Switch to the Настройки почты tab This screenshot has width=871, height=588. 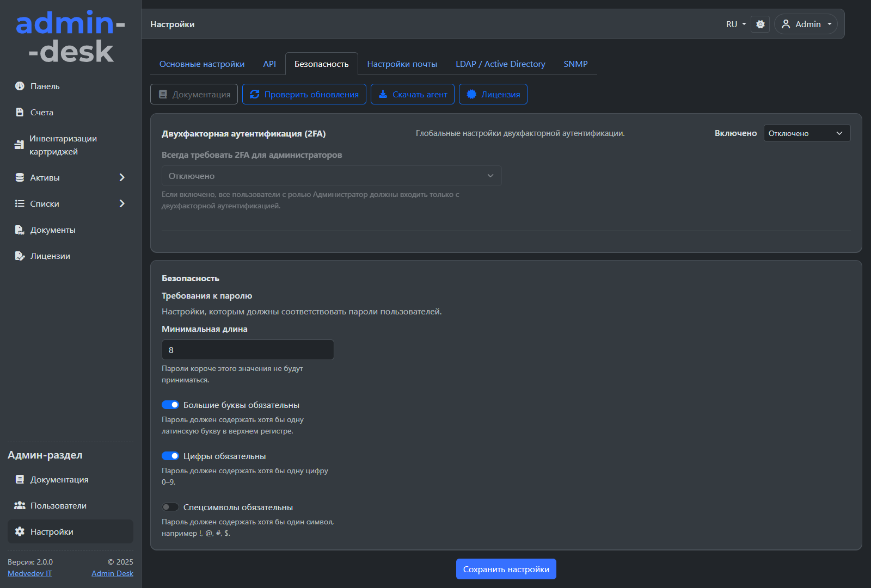[402, 64]
